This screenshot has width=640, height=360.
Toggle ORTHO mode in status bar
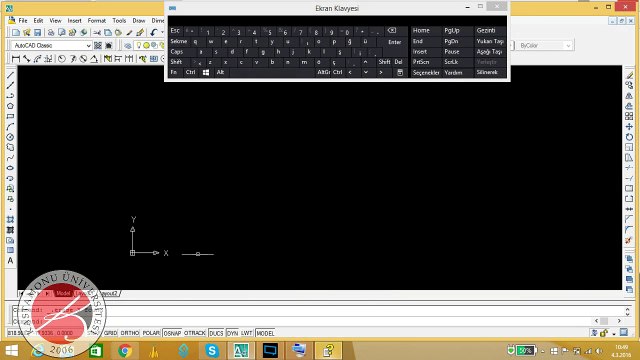130,333
